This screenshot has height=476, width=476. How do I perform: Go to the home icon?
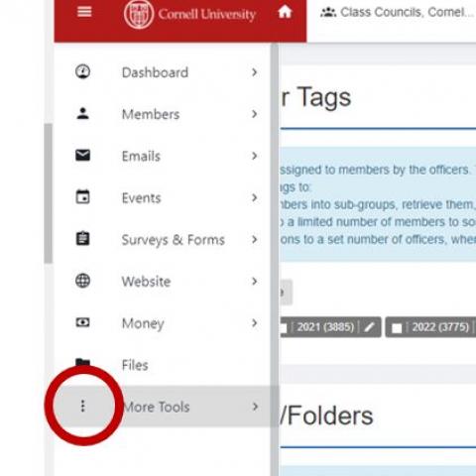285,12
